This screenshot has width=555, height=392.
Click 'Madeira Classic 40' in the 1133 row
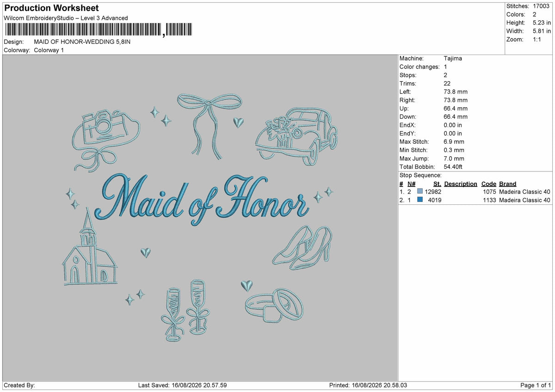click(x=525, y=200)
